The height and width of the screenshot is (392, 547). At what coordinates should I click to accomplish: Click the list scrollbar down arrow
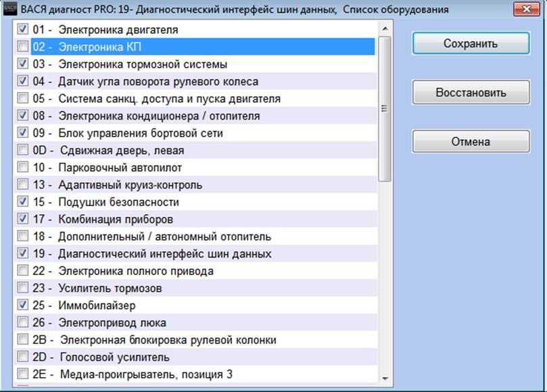point(385,378)
